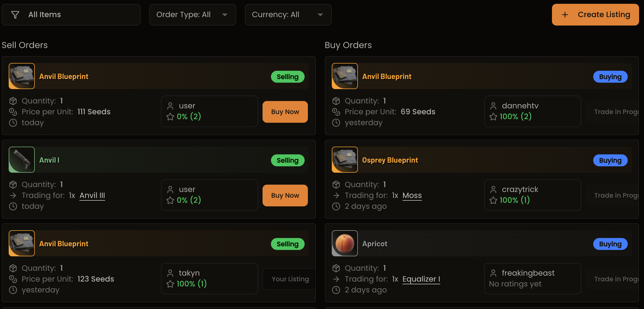
Task: Toggle the Selling badge on Anvil I
Action: pos(288,160)
